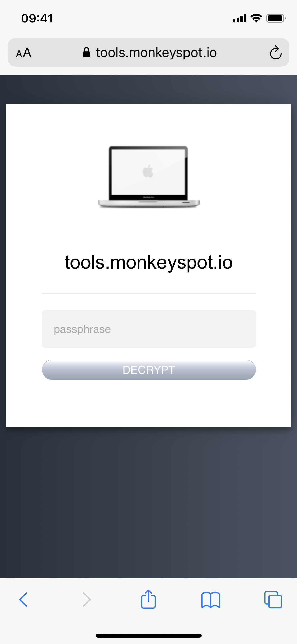Image resolution: width=297 pixels, height=644 pixels.
Task: Click the tools.monkeyspot.io page heading
Action: point(149,263)
